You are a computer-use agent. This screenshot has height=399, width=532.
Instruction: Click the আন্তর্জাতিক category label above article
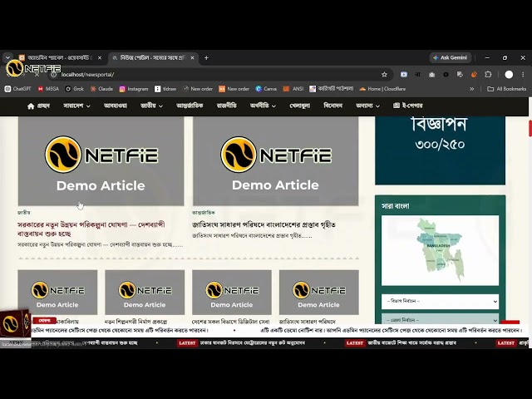203,213
